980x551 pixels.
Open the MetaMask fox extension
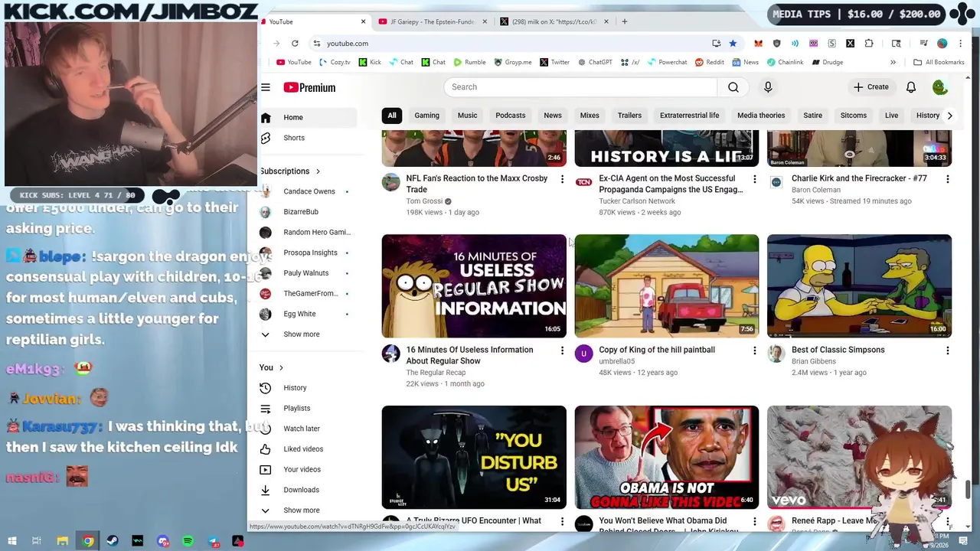[x=758, y=44]
